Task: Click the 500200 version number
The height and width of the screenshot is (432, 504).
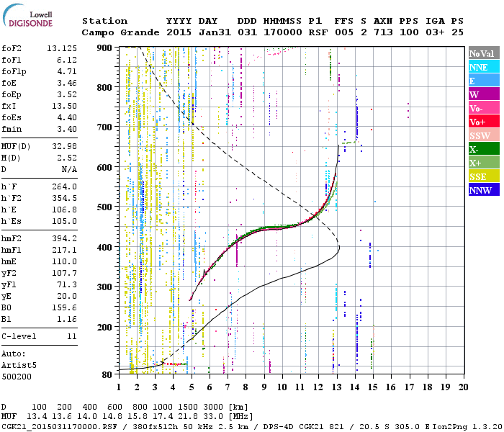Action: tap(17, 377)
